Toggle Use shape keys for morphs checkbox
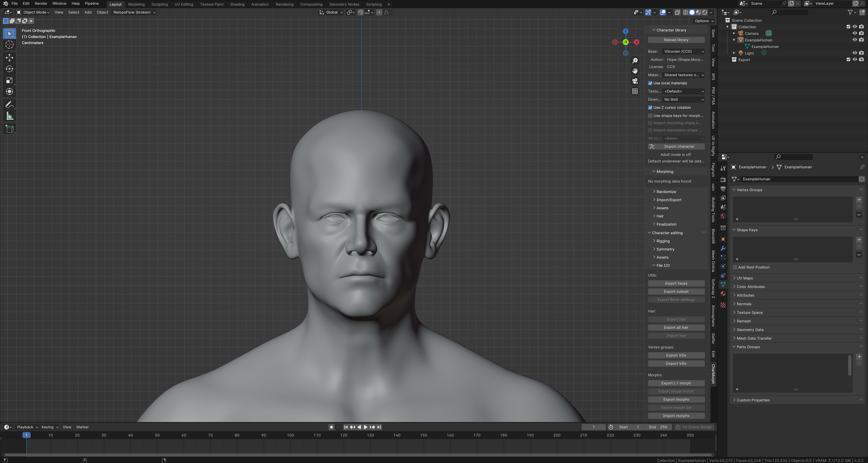This screenshot has width=868, height=463. (x=650, y=115)
